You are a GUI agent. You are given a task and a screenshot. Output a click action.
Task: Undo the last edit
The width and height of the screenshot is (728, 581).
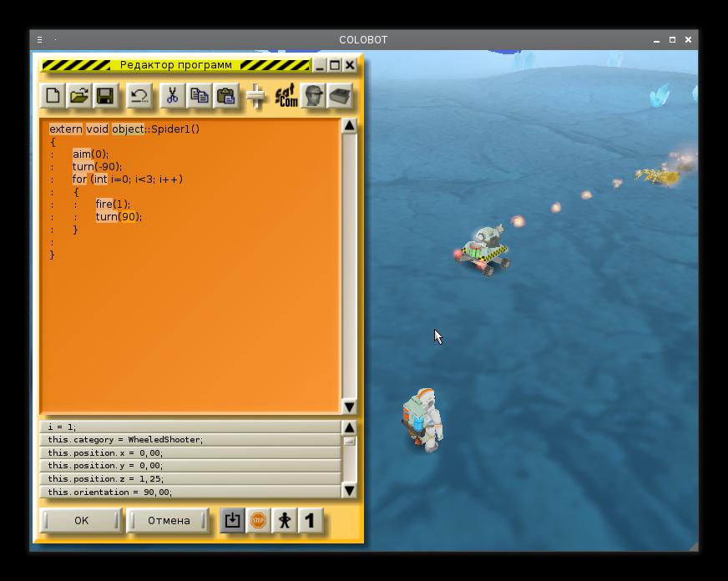pos(139,96)
